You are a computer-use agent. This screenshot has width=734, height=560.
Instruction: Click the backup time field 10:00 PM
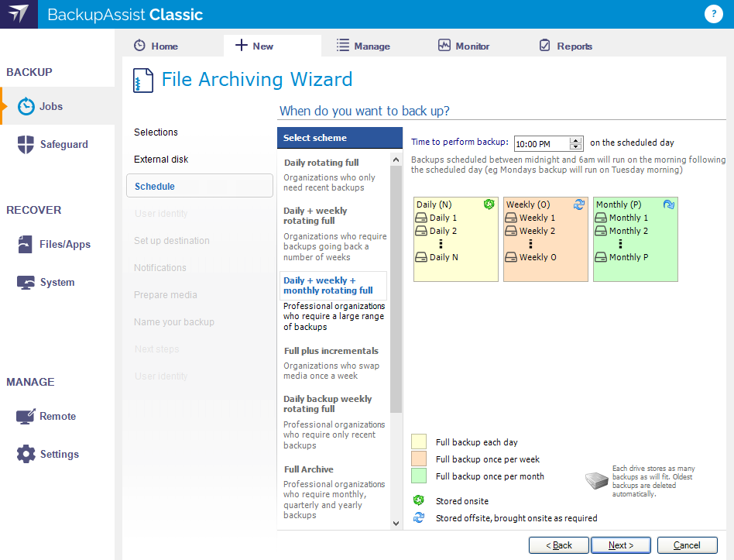click(x=542, y=144)
